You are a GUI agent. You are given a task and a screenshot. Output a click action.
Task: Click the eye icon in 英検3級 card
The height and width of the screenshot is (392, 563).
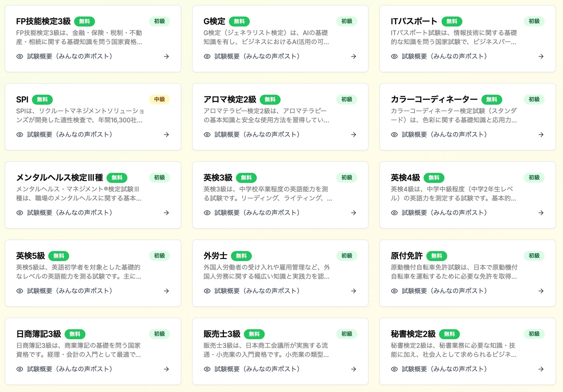click(x=207, y=213)
